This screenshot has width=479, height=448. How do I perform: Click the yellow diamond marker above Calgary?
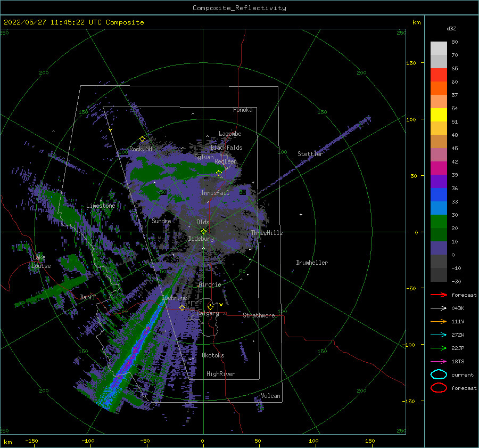[210, 307]
